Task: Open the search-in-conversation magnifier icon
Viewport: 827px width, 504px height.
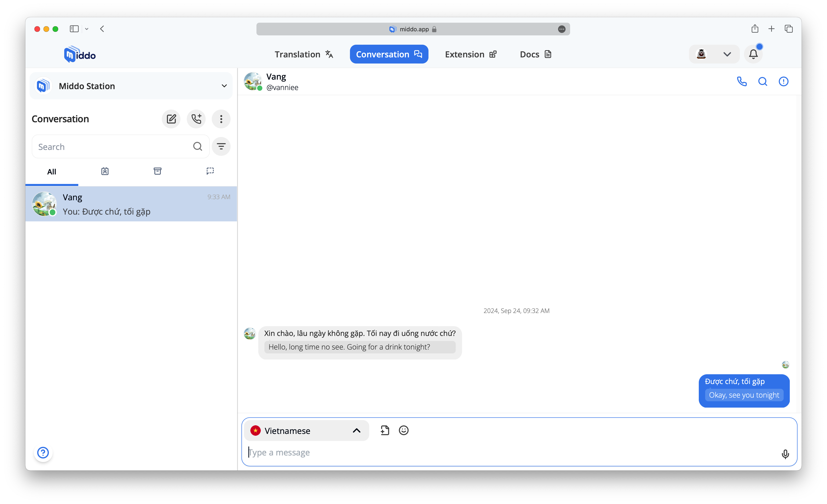Action: [x=763, y=81]
